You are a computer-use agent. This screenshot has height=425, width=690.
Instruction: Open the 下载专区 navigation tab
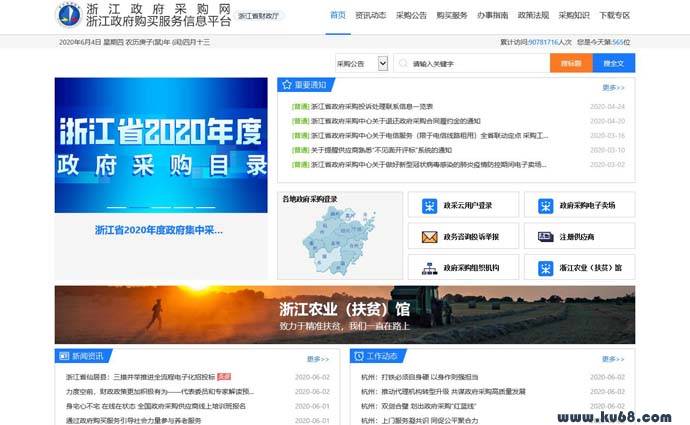(x=614, y=16)
